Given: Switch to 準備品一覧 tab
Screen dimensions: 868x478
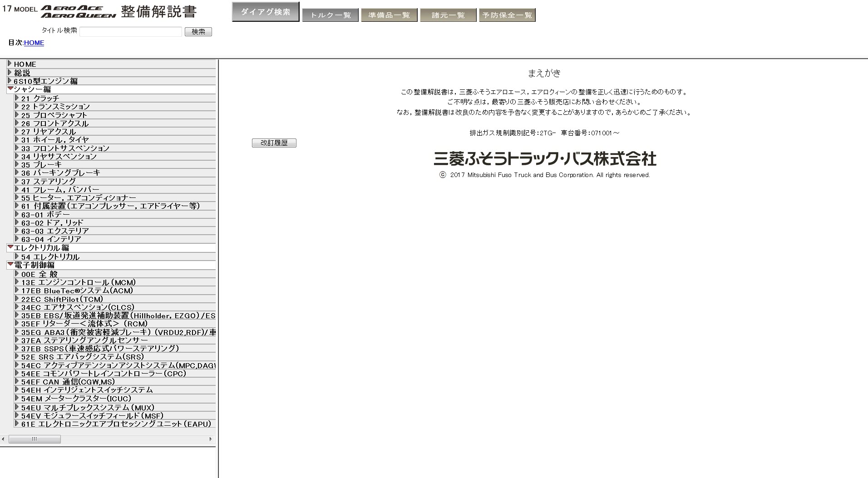Looking at the screenshot, I should point(389,15).
